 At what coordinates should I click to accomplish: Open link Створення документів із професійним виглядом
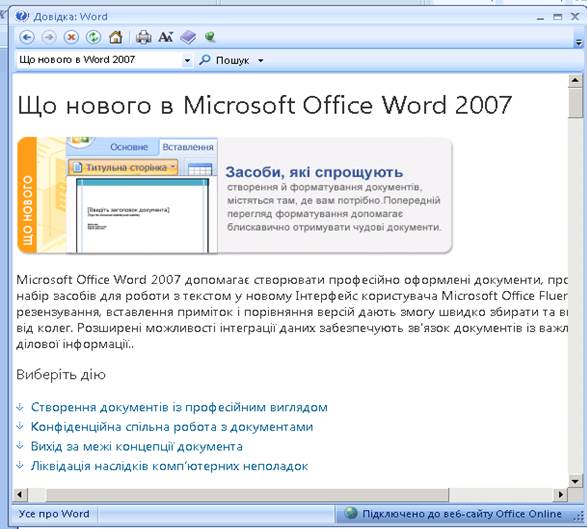click(179, 407)
